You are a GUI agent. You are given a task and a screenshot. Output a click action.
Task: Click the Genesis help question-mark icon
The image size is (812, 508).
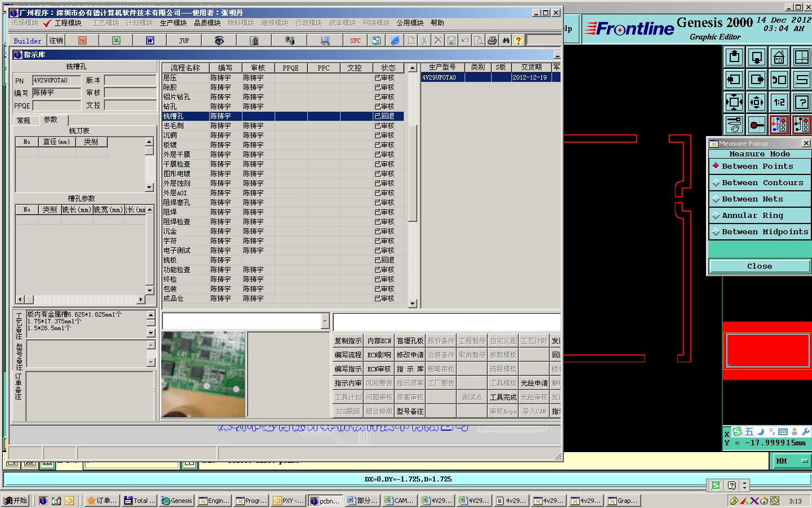tap(801, 102)
